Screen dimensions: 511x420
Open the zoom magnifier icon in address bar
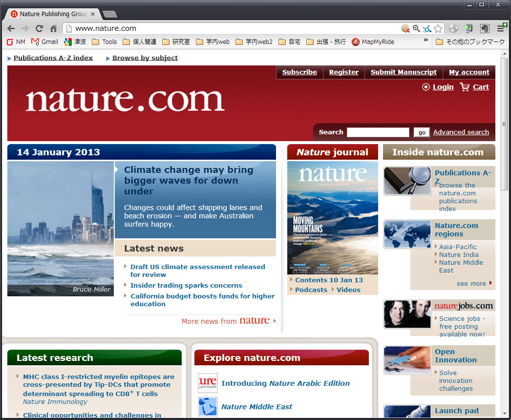click(417, 29)
